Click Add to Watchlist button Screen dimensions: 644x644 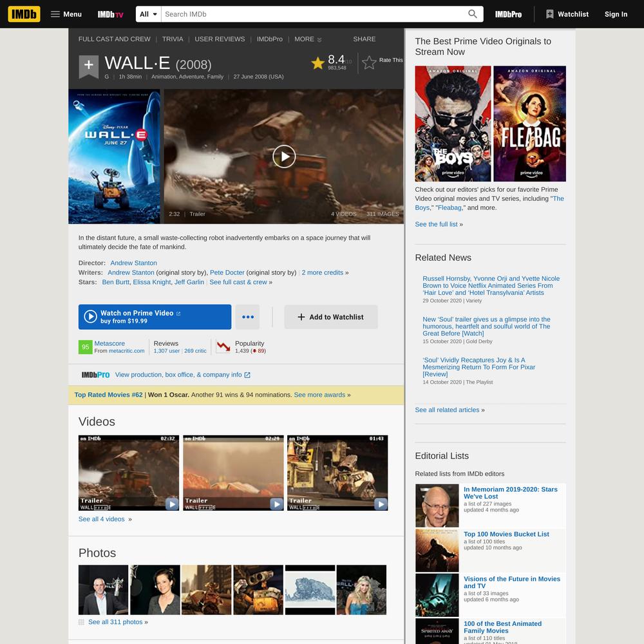[x=330, y=317]
